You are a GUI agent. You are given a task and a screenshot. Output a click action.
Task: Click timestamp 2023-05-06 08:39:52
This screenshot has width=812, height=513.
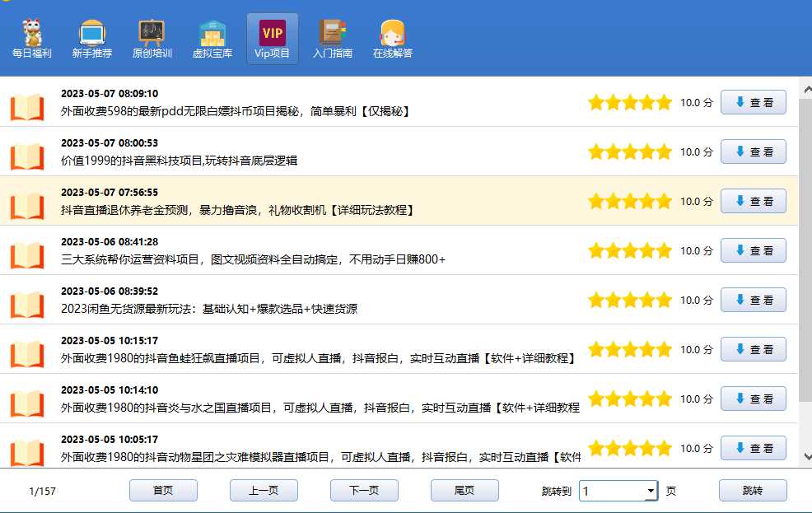click(x=110, y=291)
